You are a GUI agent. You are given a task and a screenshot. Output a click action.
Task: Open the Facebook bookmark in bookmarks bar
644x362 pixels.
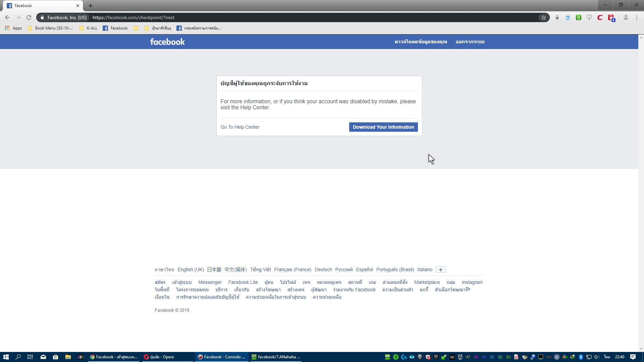(115, 28)
